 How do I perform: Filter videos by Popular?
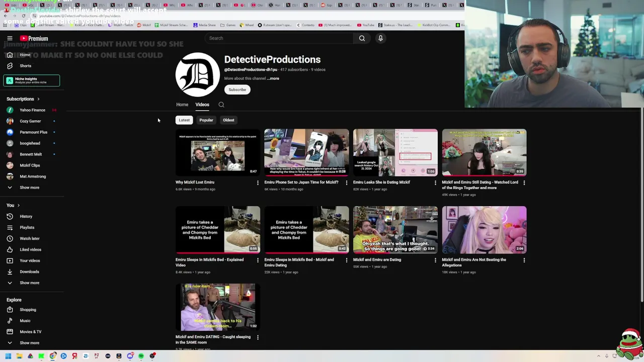tap(206, 120)
